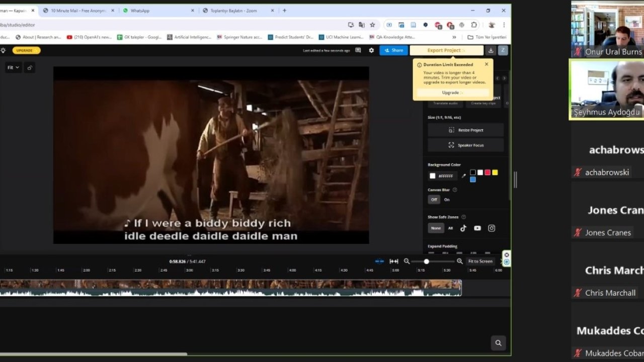Open the Fit zoom dropdown
The width and height of the screenshot is (644, 362).
point(13,68)
